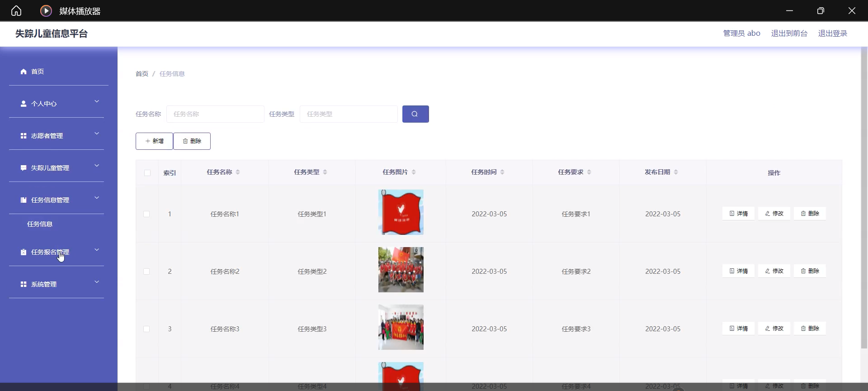The width and height of the screenshot is (868, 391).
Task: Expand 志愿者管理 menu chevron
Action: click(x=97, y=134)
